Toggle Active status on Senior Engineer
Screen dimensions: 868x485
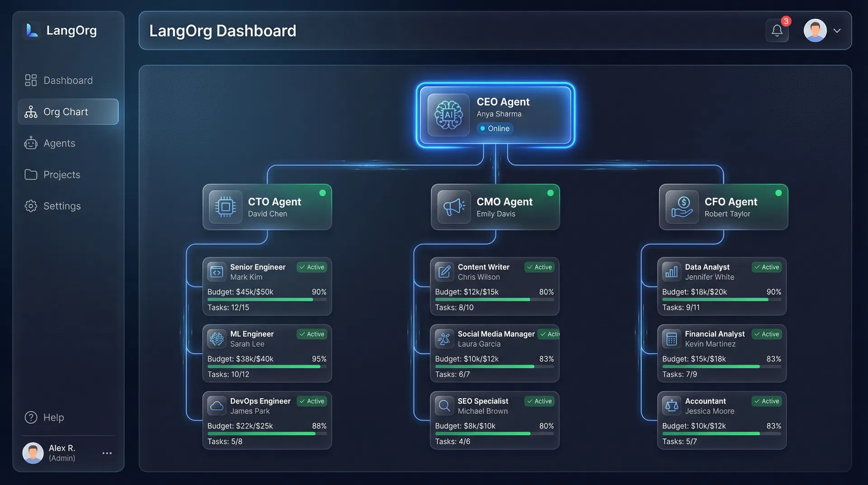[x=311, y=267]
